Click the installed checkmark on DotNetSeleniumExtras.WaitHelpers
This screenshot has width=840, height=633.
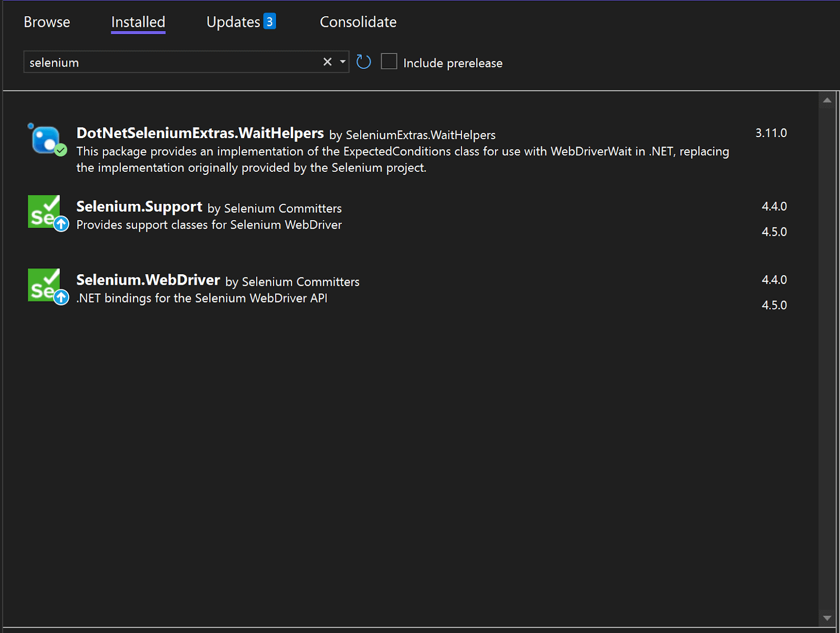pos(59,151)
